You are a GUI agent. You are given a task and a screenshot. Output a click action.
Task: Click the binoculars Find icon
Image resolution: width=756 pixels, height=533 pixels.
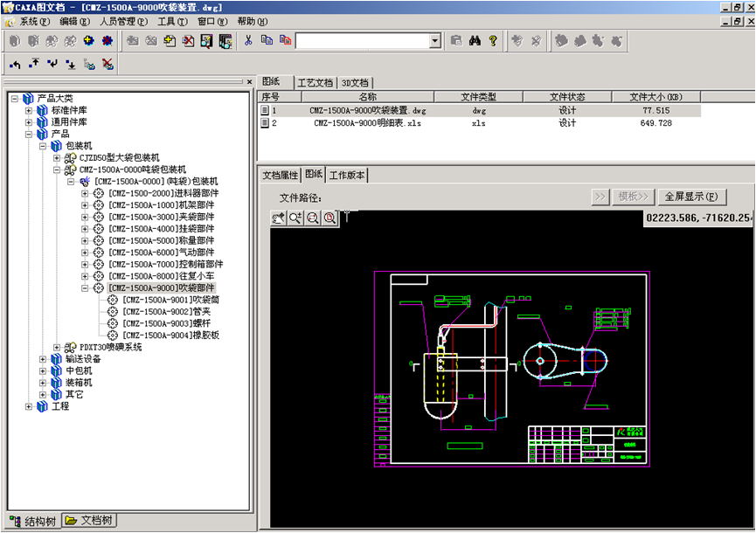click(475, 40)
